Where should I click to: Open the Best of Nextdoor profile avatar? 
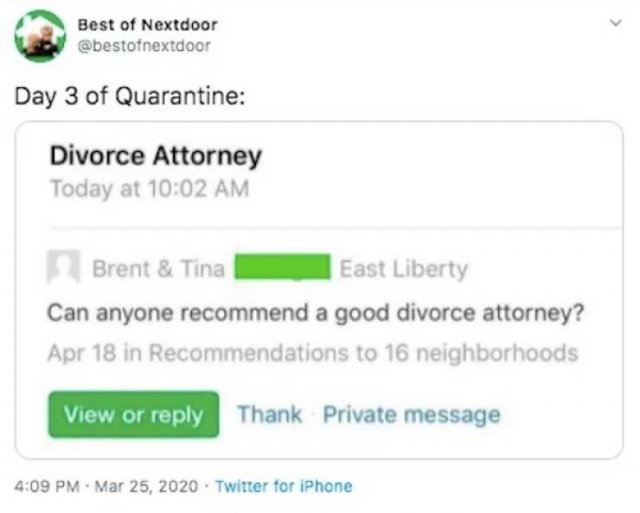(40, 36)
